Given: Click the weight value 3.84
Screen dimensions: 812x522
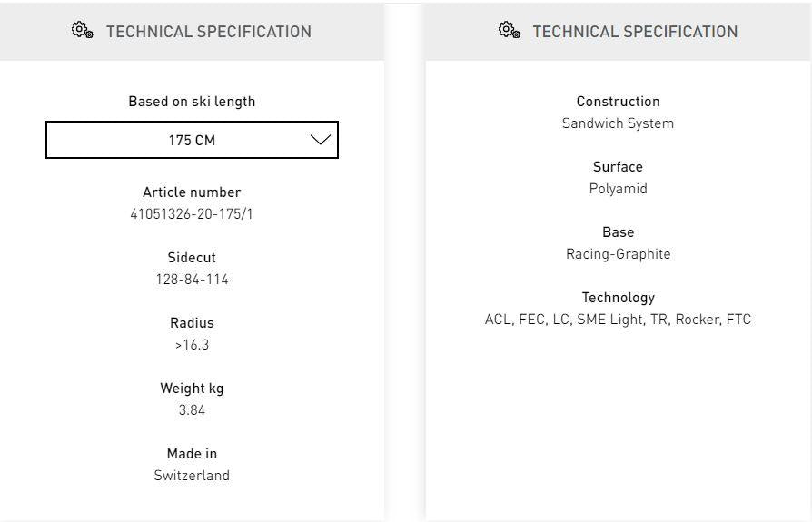Looking at the screenshot, I should 192,410.
